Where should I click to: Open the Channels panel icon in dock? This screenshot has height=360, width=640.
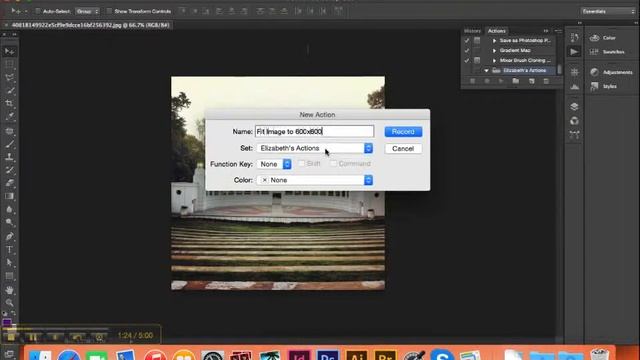[574, 121]
